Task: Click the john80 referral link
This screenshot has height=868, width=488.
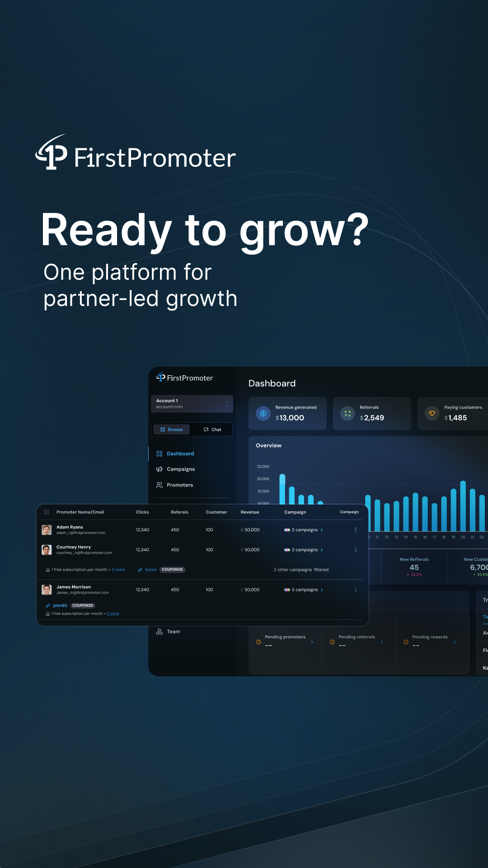Action: pos(60,605)
